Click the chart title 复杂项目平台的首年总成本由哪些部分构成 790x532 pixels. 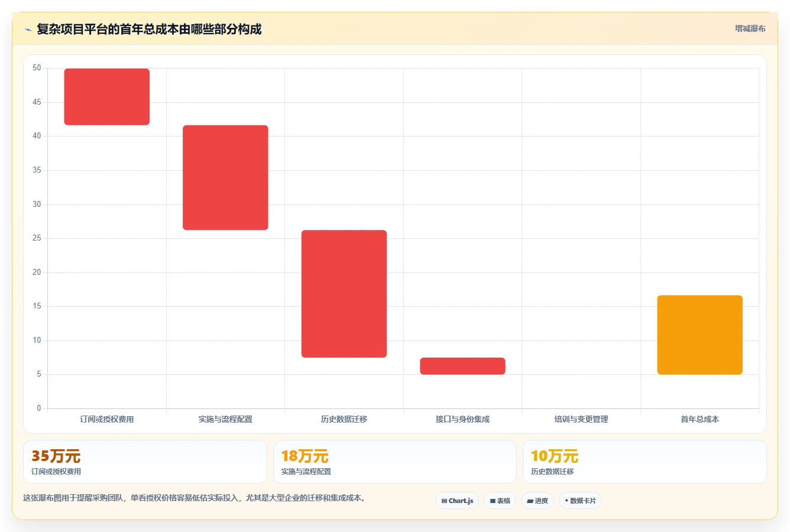tap(149, 29)
